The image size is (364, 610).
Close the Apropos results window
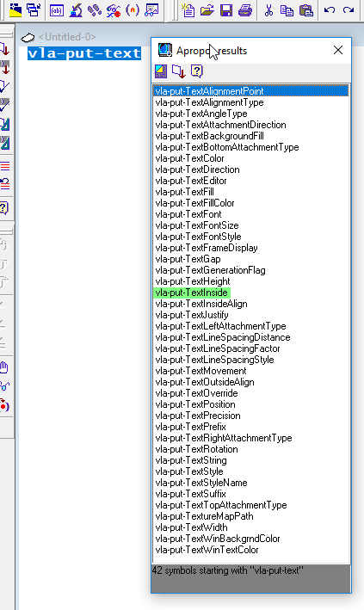pos(338,50)
